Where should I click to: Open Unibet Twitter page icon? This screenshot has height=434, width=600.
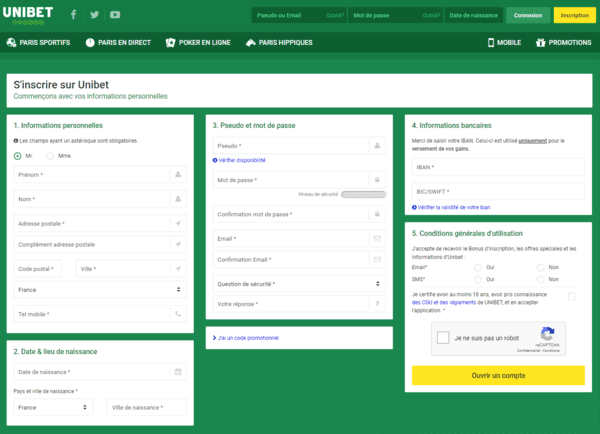[95, 15]
